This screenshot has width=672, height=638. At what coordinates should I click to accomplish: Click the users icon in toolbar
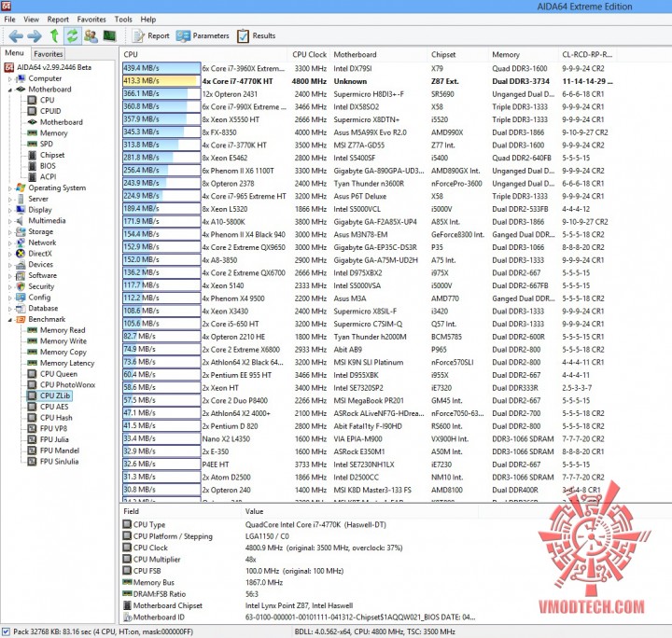pyautogui.click(x=91, y=36)
